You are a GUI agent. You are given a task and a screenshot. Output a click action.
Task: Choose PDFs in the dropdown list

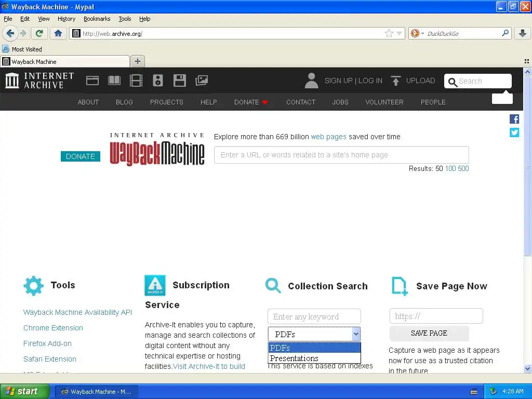click(314, 348)
